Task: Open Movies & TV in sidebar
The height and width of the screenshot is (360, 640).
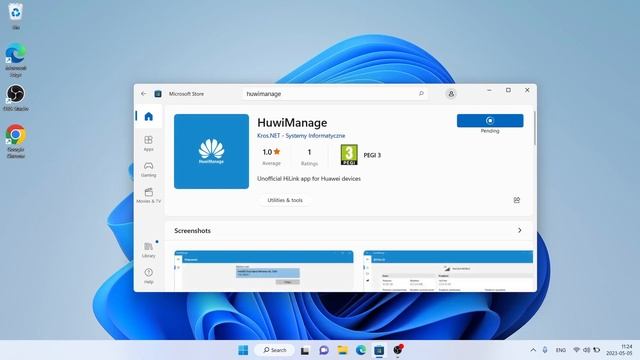Action: coord(149,195)
